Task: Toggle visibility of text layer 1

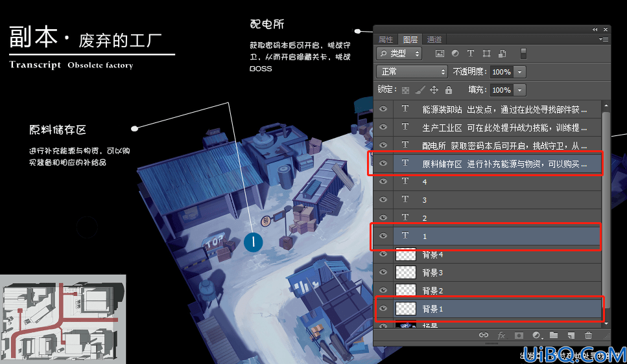Action: click(x=383, y=236)
